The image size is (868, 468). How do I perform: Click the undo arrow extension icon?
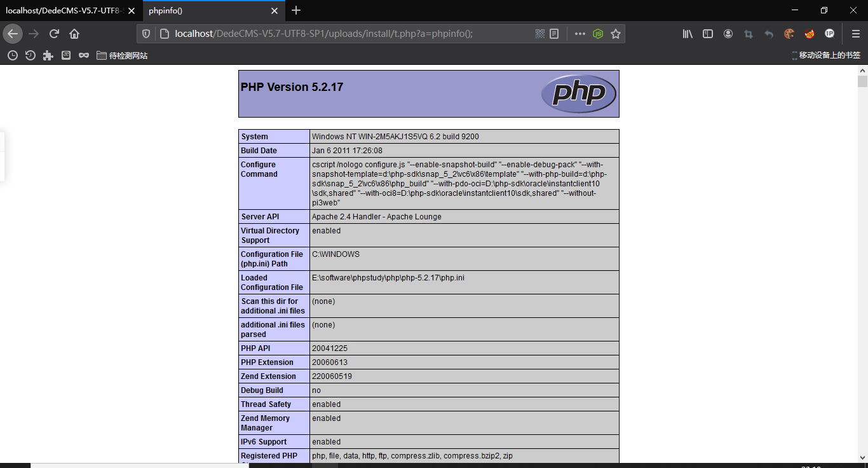click(x=769, y=34)
